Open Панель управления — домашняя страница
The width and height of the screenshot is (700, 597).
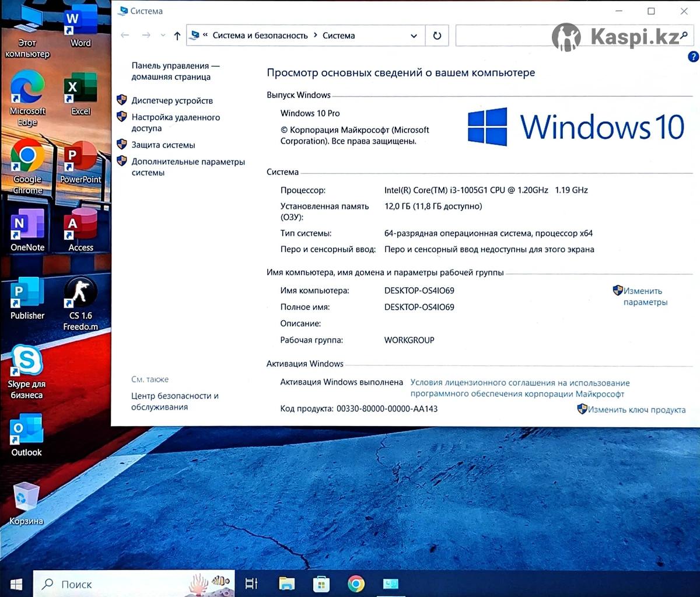(x=176, y=71)
